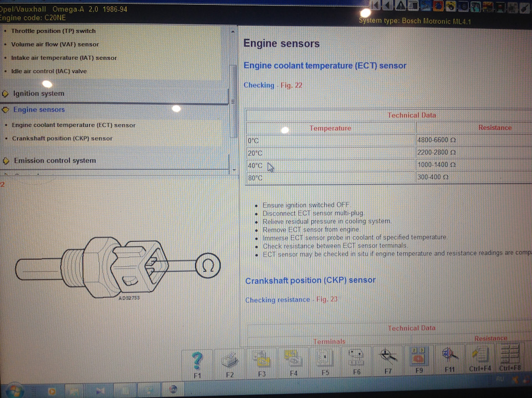Print the page using the F2 printer icon
The height and width of the screenshot is (398, 532).
pos(229,364)
